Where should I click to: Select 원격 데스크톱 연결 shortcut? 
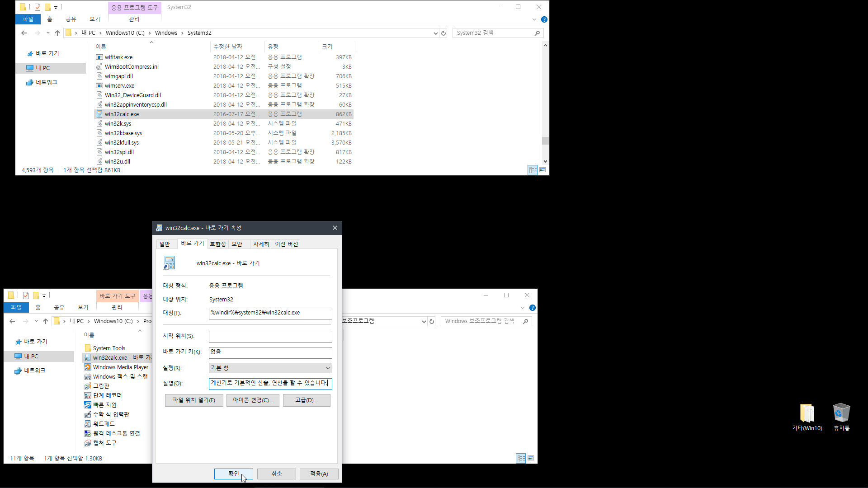(116, 434)
